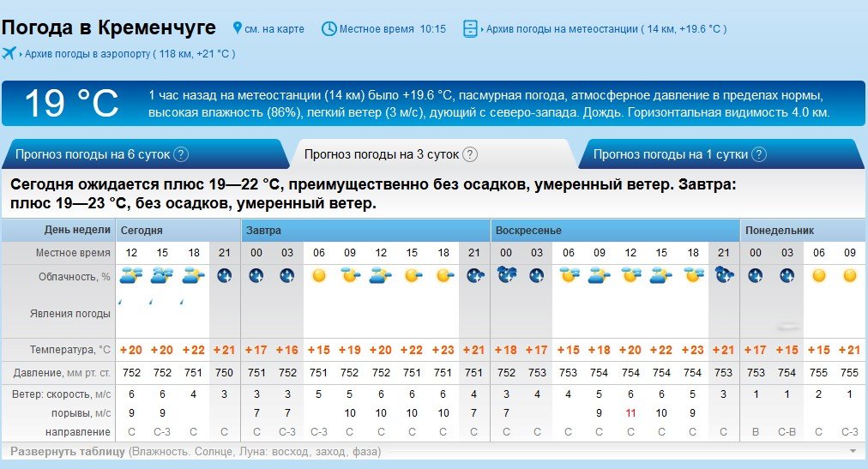
Task: Click help icon on 6-day forecast tab
Action: coord(181,154)
